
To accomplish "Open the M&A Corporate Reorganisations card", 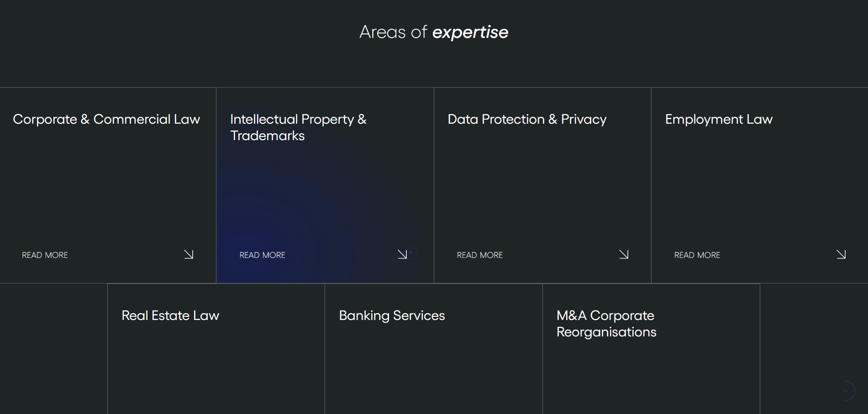I will [606, 324].
